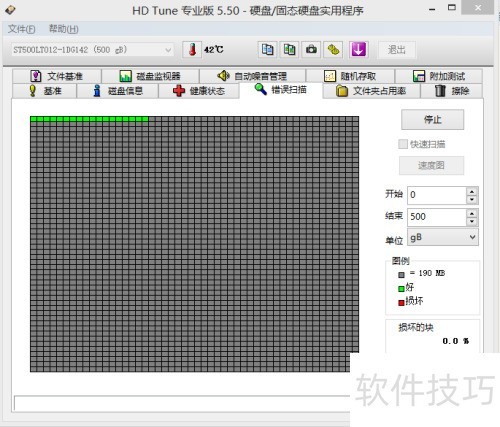Decrease the 结束 value with down arrow
The width and height of the screenshot is (500, 427).
[472, 221]
